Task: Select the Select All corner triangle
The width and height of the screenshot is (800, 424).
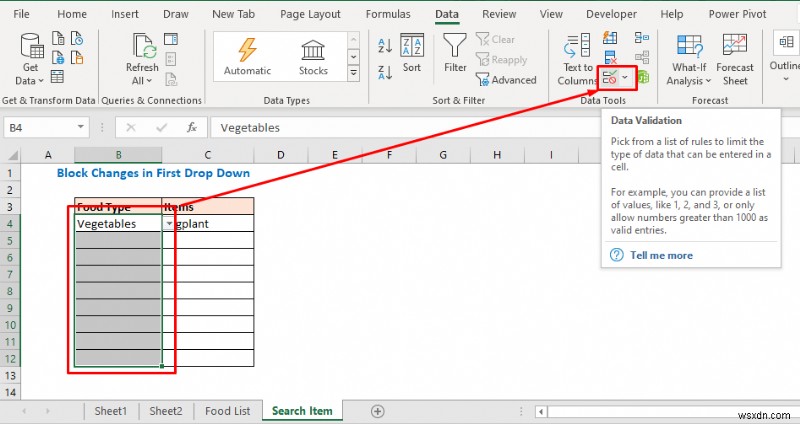Action: pos(12,155)
